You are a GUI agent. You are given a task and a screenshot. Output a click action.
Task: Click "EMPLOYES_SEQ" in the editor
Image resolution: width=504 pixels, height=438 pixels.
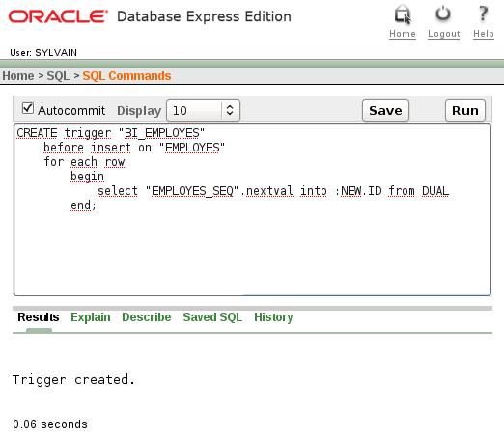click(x=192, y=191)
